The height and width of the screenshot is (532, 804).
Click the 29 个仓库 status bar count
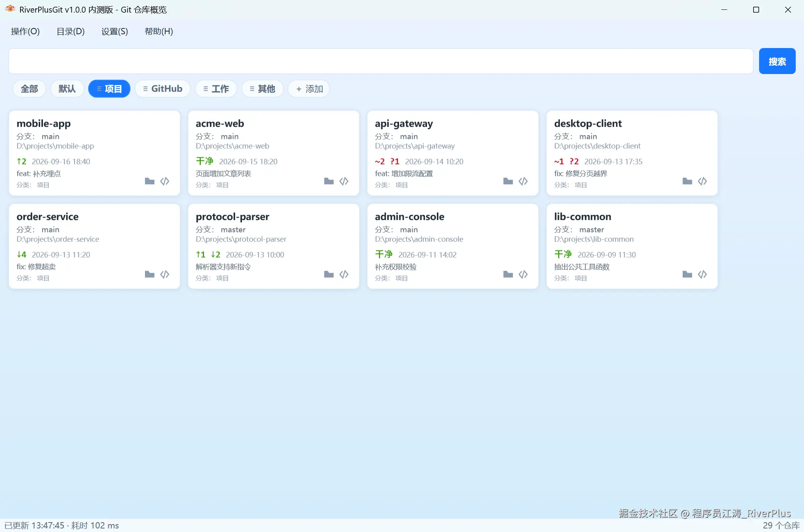click(781, 525)
